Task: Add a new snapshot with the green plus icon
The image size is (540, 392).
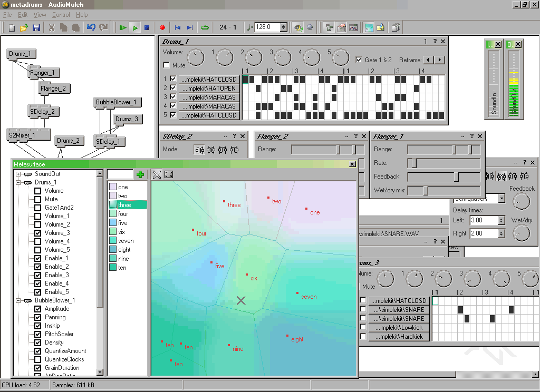Action: pyautogui.click(x=140, y=174)
